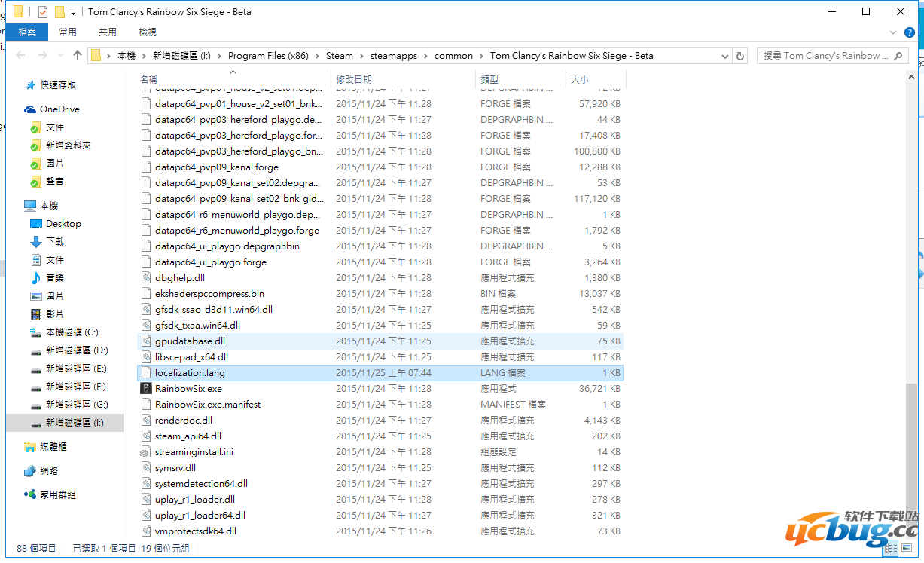This screenshot has width=924, height=563.
Task: Open the Quick Access Toolbar customize dropdown
Action: pos(73,12)
